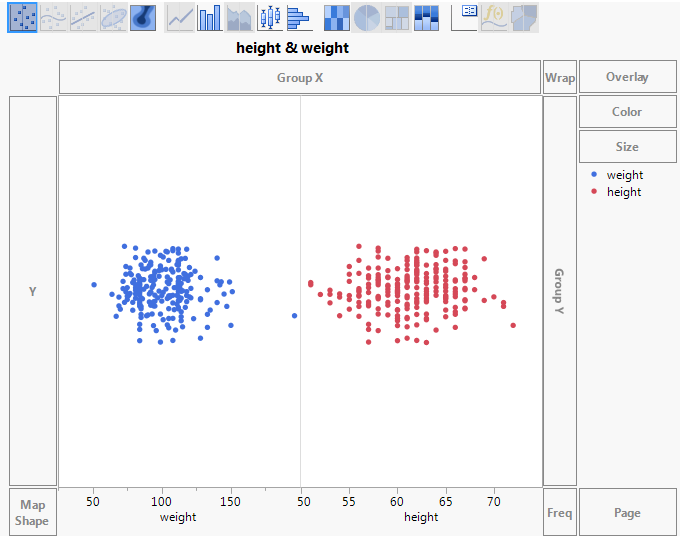Viewport: 684px width, 536px height.
Task: Click the Group Y drop zone
Action: pyautogui.click(x=560, y=291)
